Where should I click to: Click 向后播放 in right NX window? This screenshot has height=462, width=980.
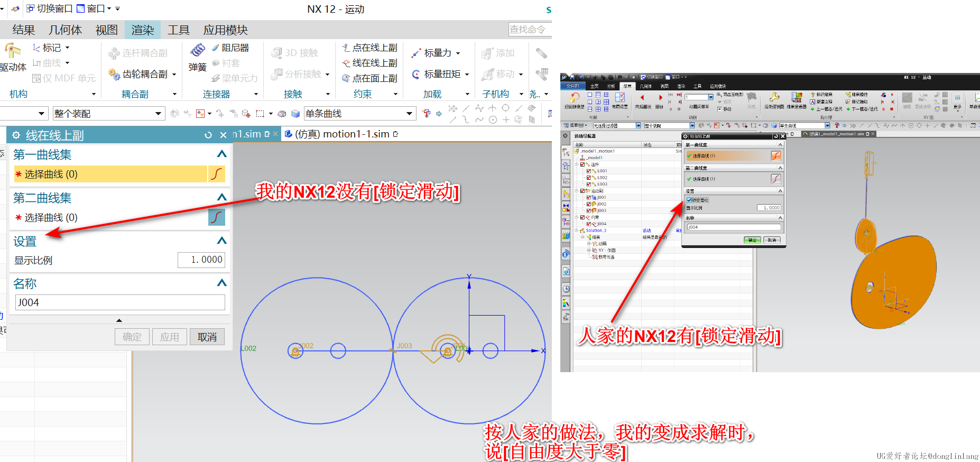(x=642, y=100)
